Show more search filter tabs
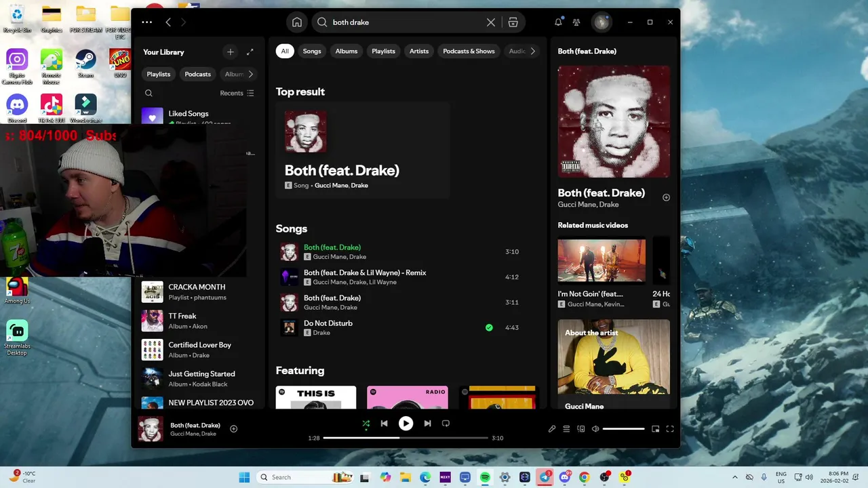This screenshot has height=488, width=868. (533, 51)
